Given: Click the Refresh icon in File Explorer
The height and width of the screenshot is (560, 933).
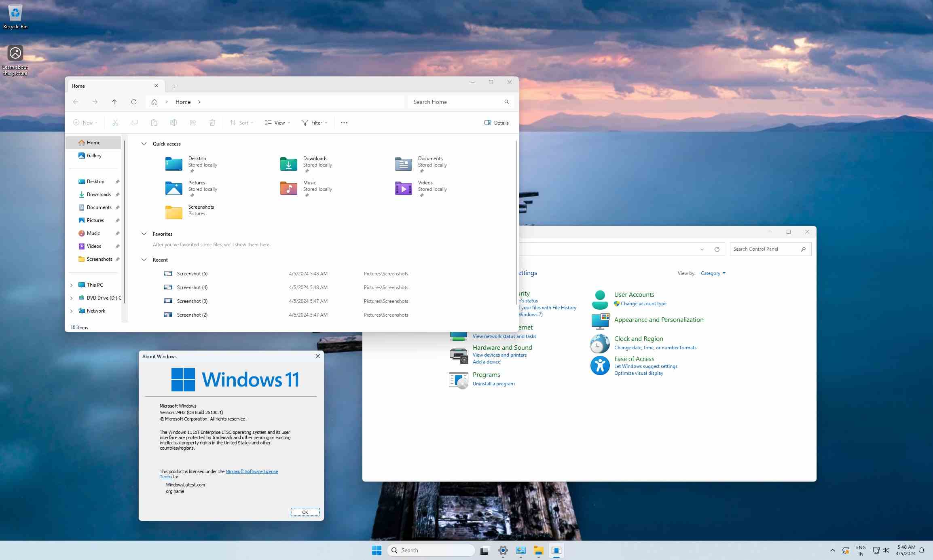Looking at the screenshot, I should [134, 102].
